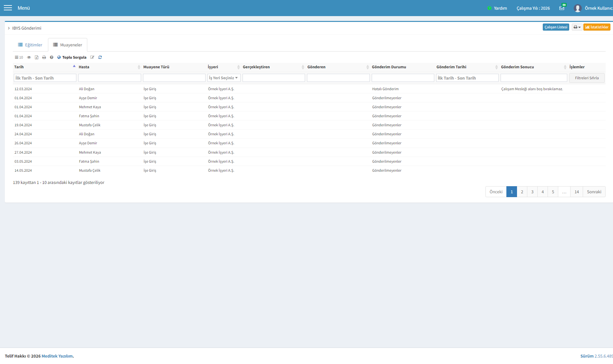
Task: Open the mail notifications envelope icon
Action: coord(562,8)
